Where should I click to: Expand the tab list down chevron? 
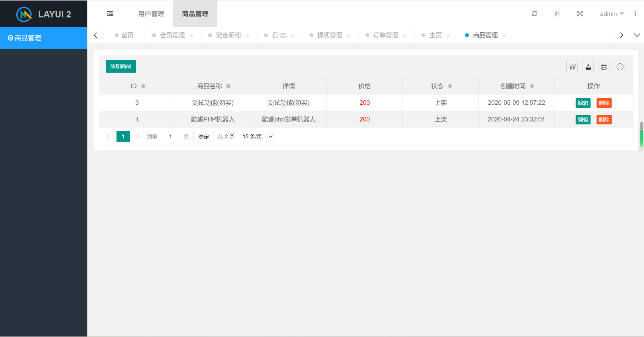[637, 35]
